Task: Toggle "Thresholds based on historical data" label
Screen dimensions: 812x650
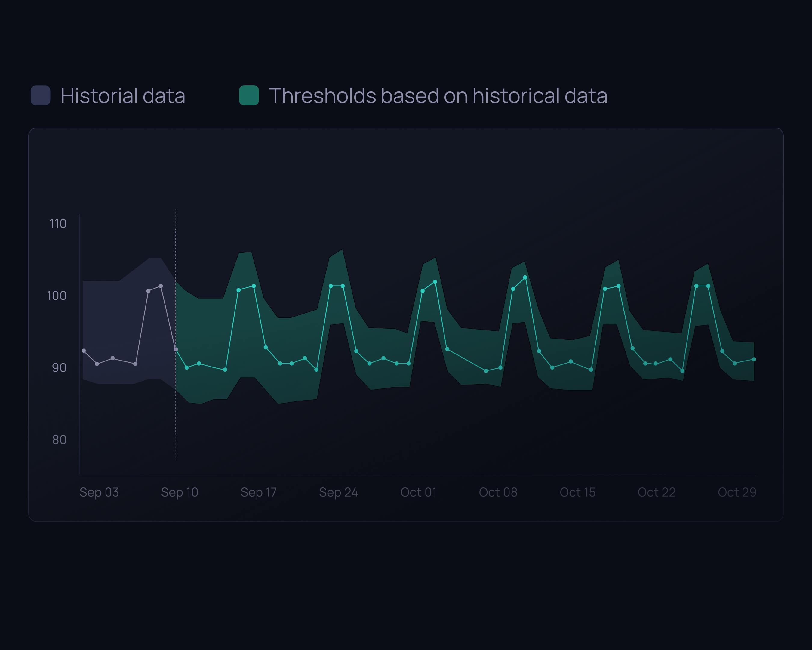Action: (x=438, y=96)
